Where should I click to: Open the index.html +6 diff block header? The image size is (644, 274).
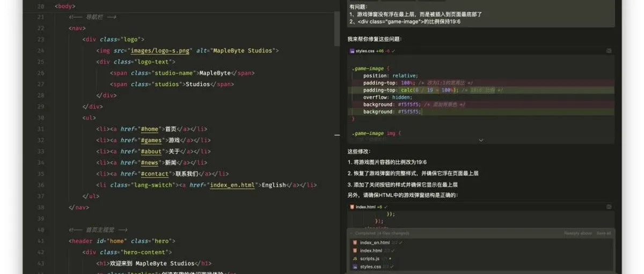[x=480, y=206]
